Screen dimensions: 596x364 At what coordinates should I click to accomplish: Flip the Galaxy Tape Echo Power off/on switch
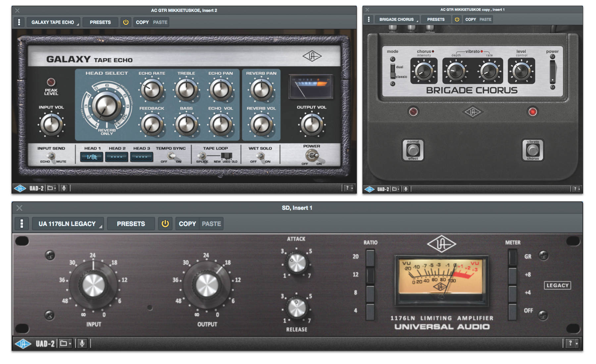[x=312, y=155]
